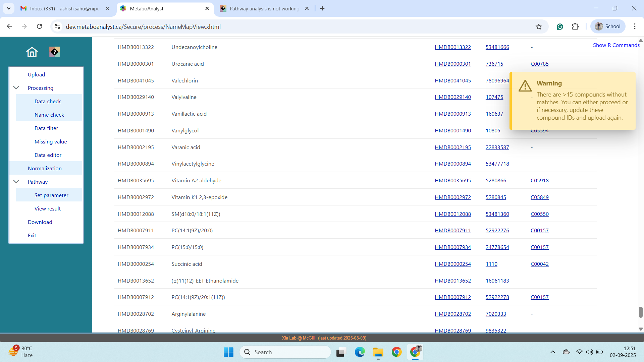
Task: Open KEGG link C05849 for Vitamin K1 2,3-epoxide
Action: (539, 197)
